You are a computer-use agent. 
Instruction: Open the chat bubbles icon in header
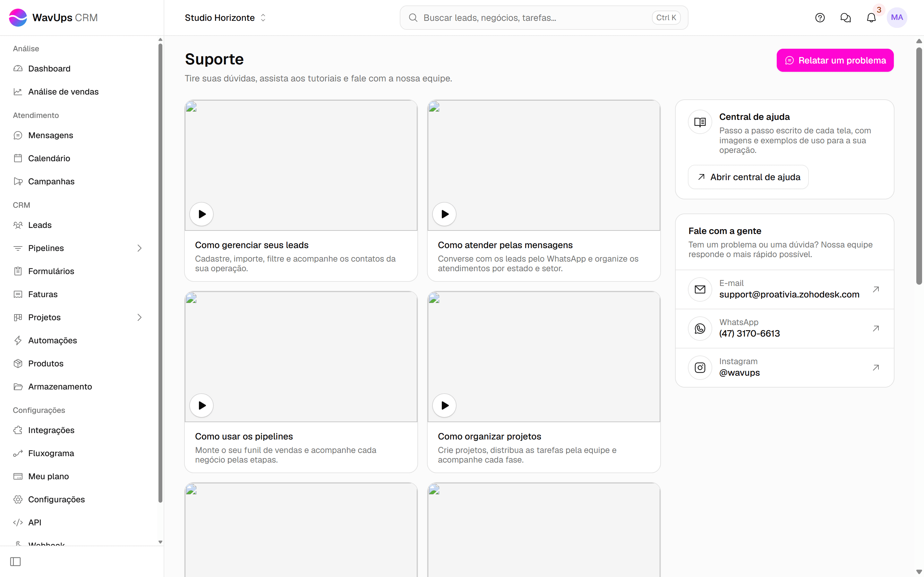pyautogui.click(x=845, y=18)
